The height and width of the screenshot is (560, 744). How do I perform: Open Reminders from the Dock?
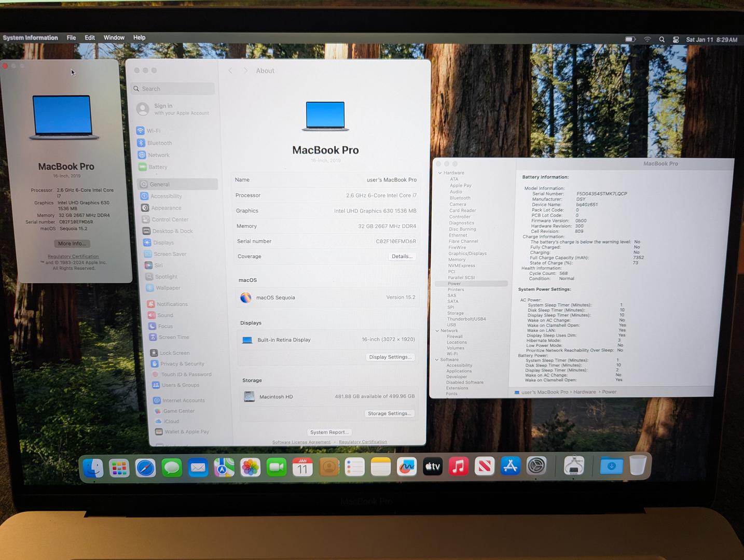[x=355, y=468]
